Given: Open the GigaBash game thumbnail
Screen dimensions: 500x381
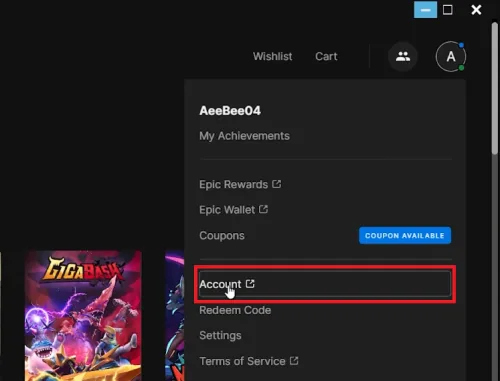Looking at the screenshot, I should (x=83, y=316).
